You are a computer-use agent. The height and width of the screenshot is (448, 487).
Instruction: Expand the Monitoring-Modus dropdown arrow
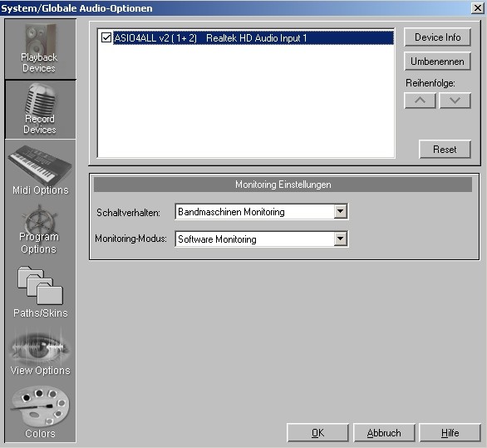point(341,239)
